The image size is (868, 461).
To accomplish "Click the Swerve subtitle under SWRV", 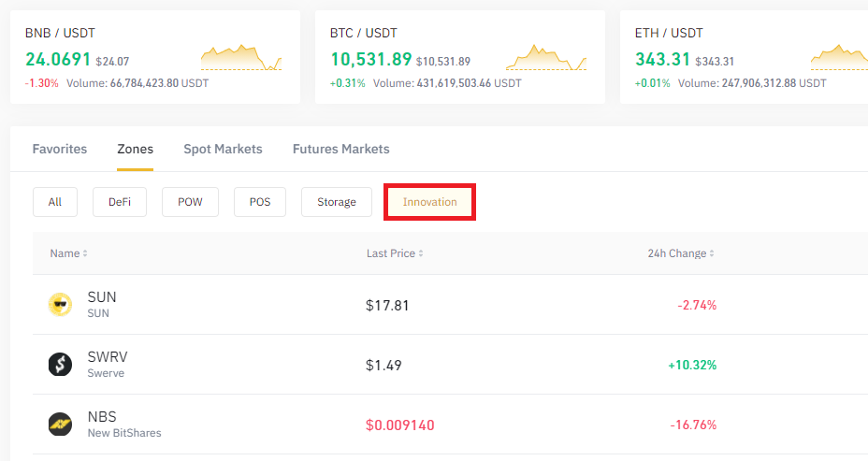I will click(x=106, y=373).
